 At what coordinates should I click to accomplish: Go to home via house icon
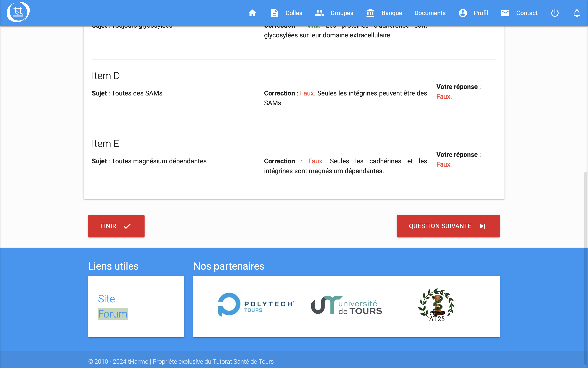pos(252,13)
